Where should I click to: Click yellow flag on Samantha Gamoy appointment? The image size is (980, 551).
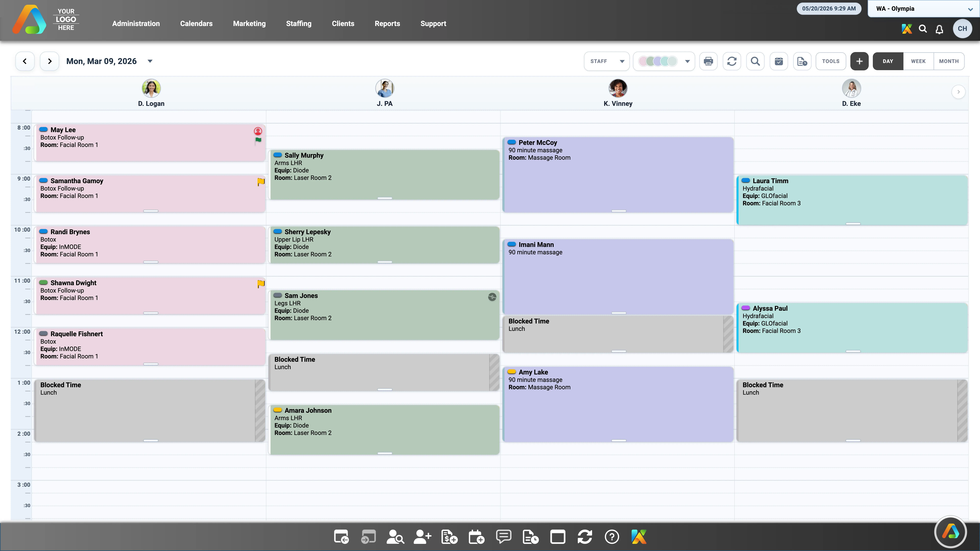click(261, 182)
